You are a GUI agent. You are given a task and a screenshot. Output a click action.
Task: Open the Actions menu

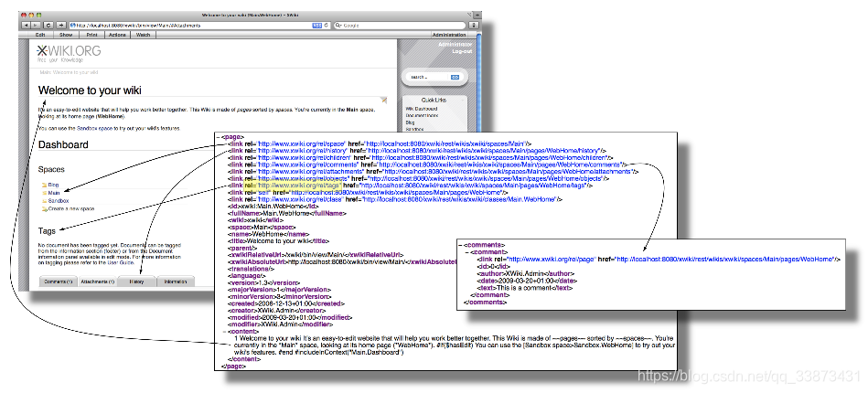(x=117, y=35)
